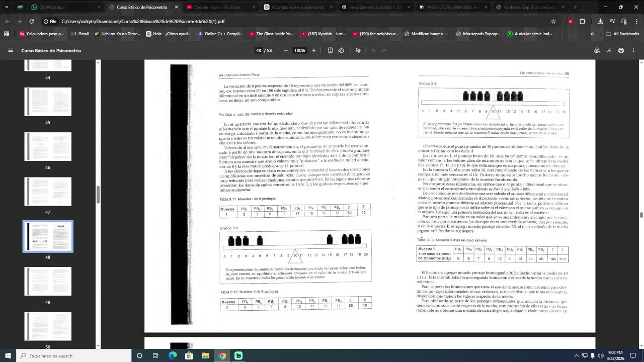The image size is (644, 362).
Task: Rotate the document counterclockwise
Action: 341,50
